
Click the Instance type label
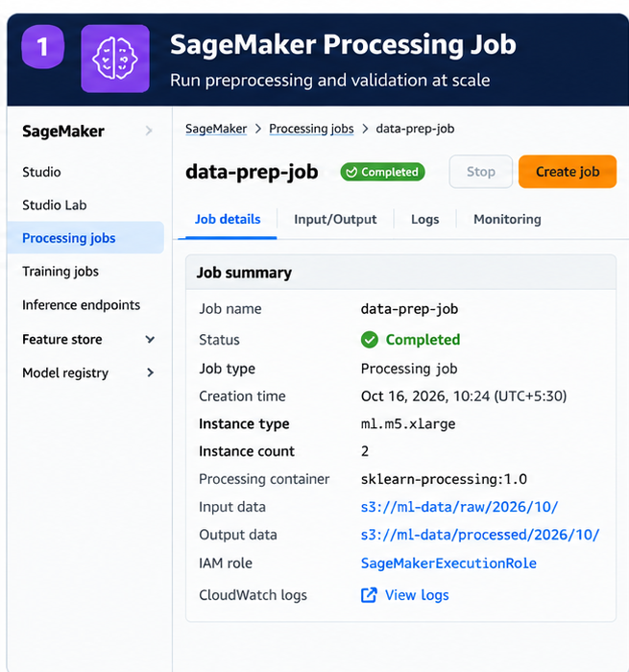[244, 424]
